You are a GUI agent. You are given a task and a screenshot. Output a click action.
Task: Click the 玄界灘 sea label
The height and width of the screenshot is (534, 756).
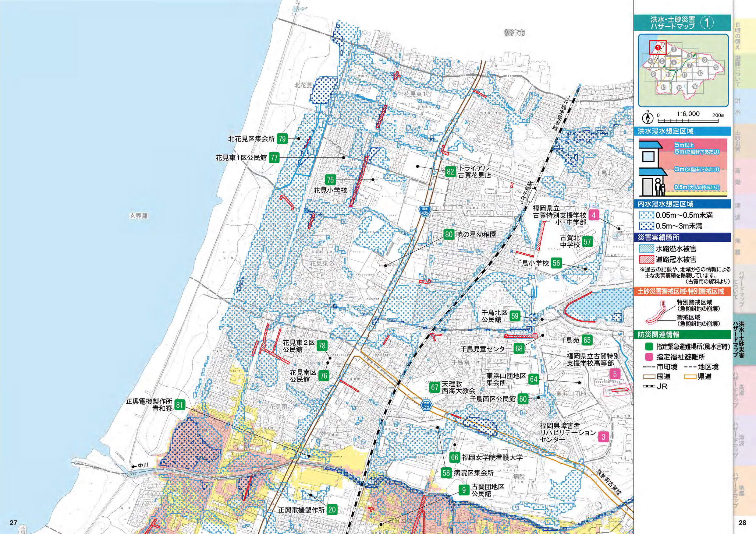pyautogui.click(x=138, y=216)
